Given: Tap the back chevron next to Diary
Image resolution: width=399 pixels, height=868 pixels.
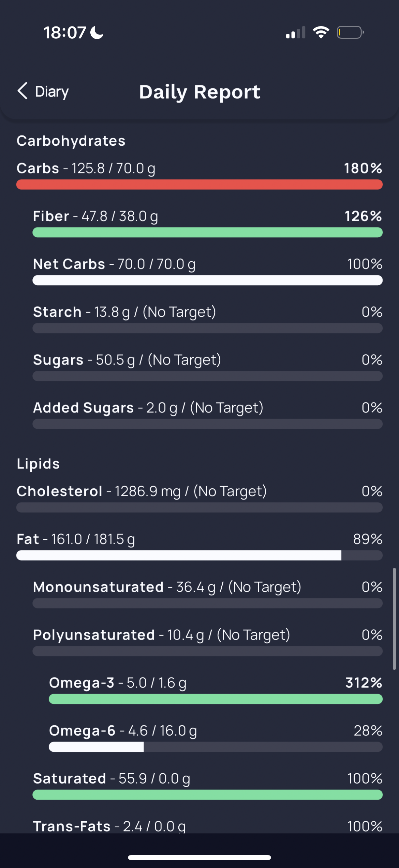Looking at the screenshot, I should pyautogui.click(x=22, y=91).
